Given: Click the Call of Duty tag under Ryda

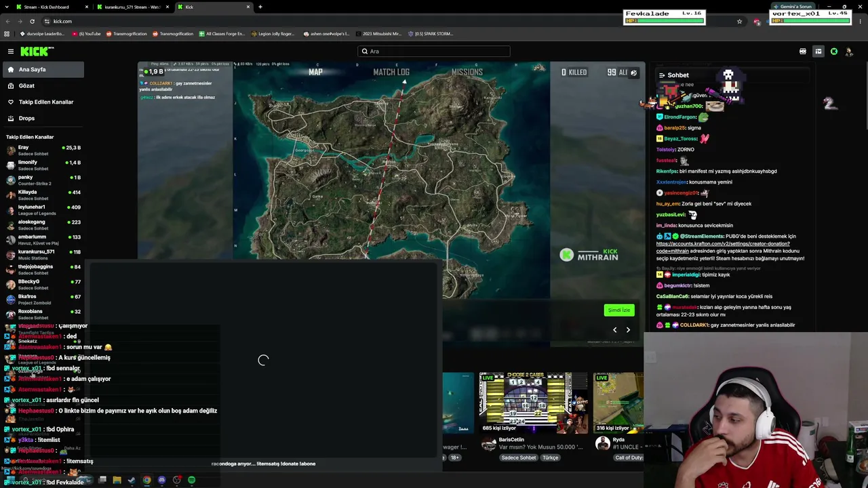Looking at the screenshot, I should (x=629, y=457).
